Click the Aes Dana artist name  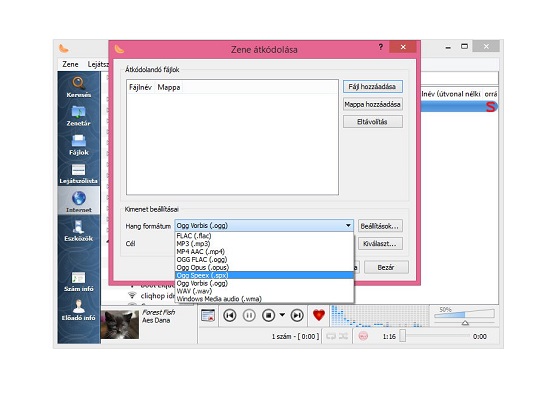(156, 320)
